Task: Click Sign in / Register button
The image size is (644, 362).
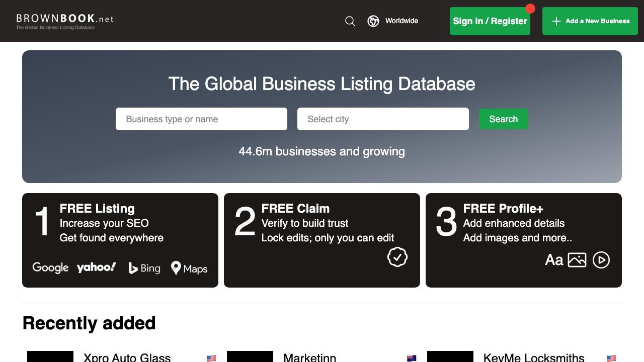Action: (490, 21)
